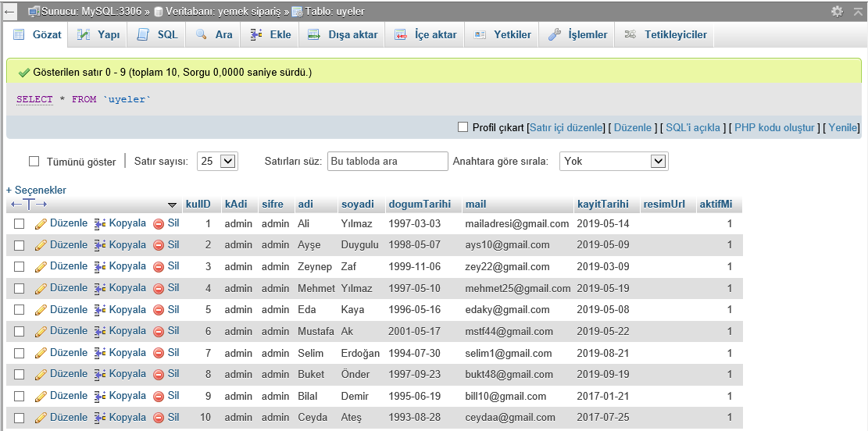Click red delete icon for Ceyda's row
Image resolution: width=868 pixels, height=431 pixels.
159,418
